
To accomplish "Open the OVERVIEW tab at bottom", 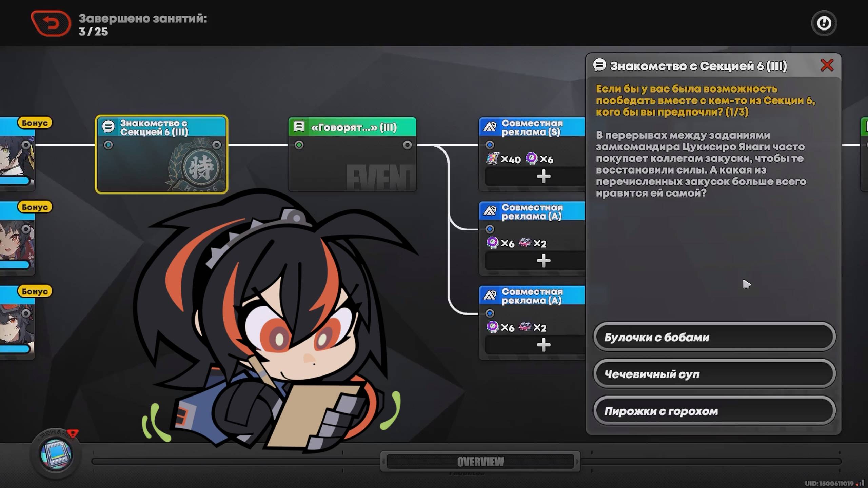I will [480, 462].
